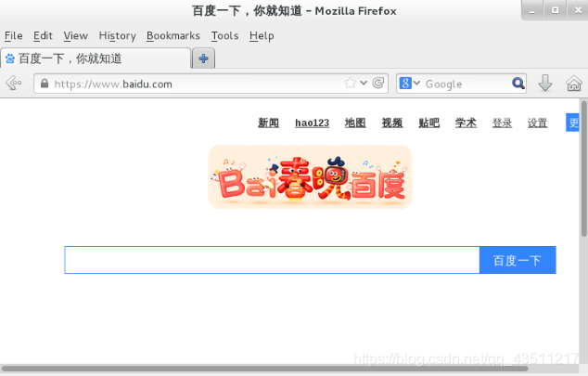588x376 pixels.
Task: Open the 地图 link
Action: pyautogui.click(x=355, y=123)
